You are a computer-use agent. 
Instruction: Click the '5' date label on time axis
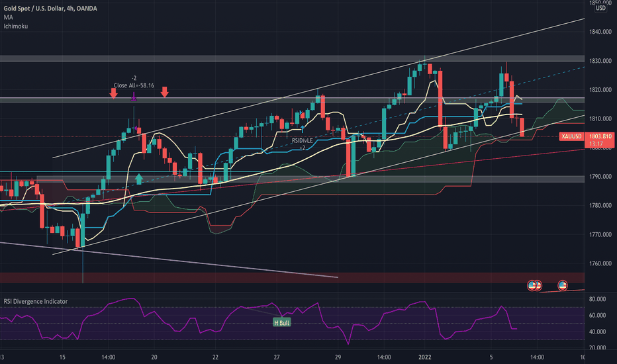(491, 357)
